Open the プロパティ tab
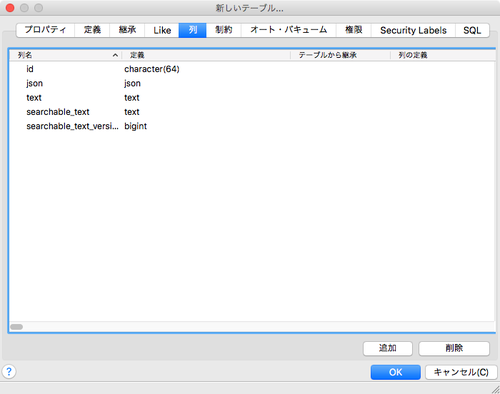Viewport: 500px width, 394px height. 45,30
